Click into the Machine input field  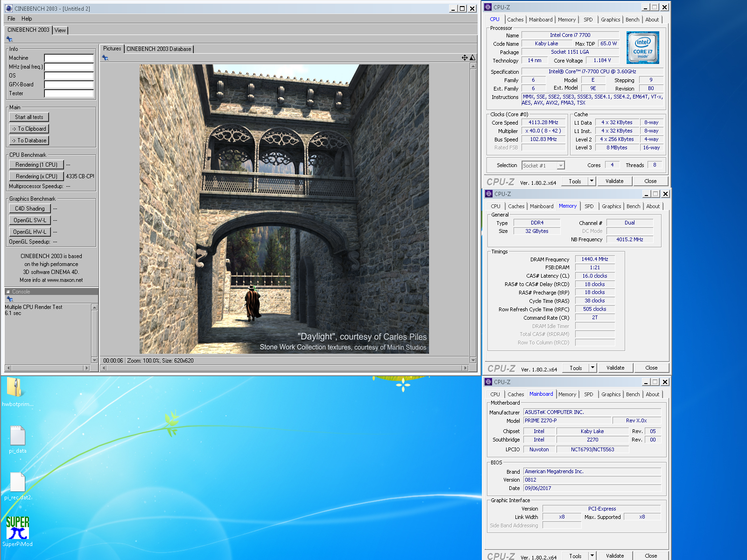[69, 58]
